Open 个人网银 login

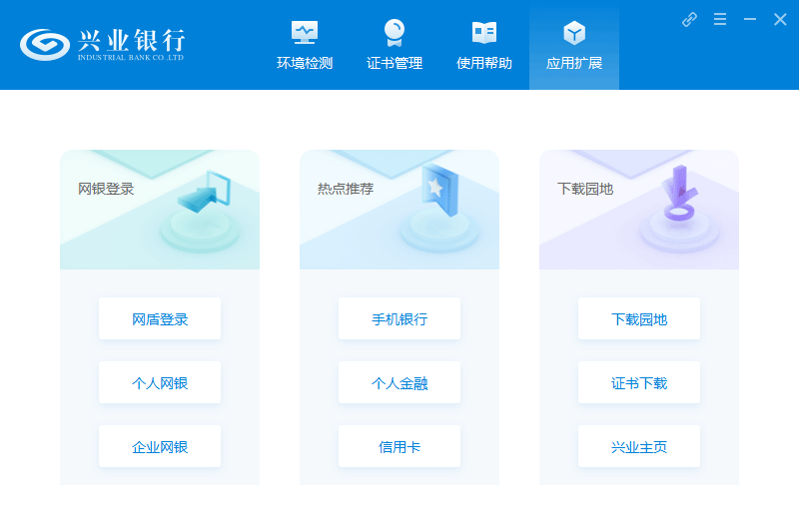tap(160, 382)
